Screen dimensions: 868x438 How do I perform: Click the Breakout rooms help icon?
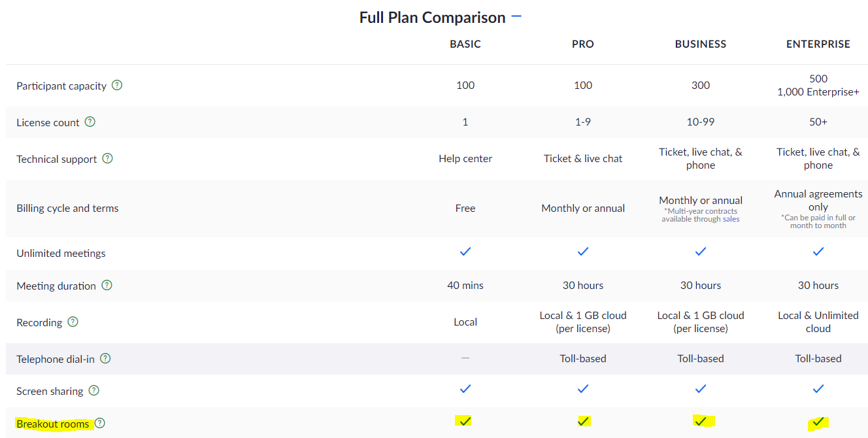tap(100, 423)
